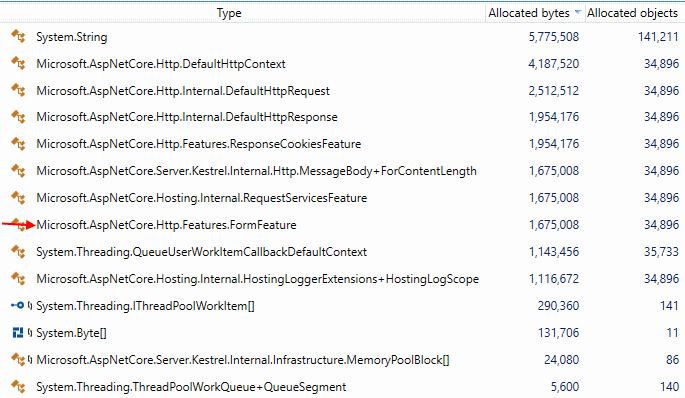This screenshot has height=398, width=685.
Task: Select the Hosting.Internal.RequestServicesFeature row
Action: click(x=342, y=198)
